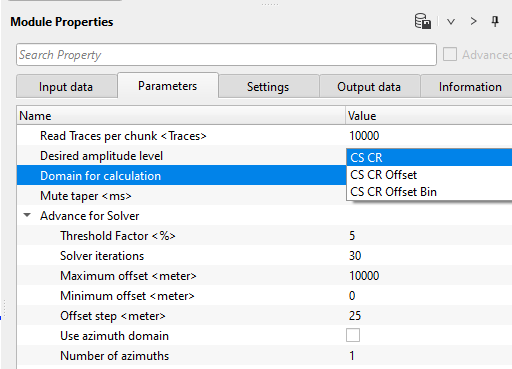512x369 pixels.
Task: Select the Domain for calculation row
Action: [181, 176]
